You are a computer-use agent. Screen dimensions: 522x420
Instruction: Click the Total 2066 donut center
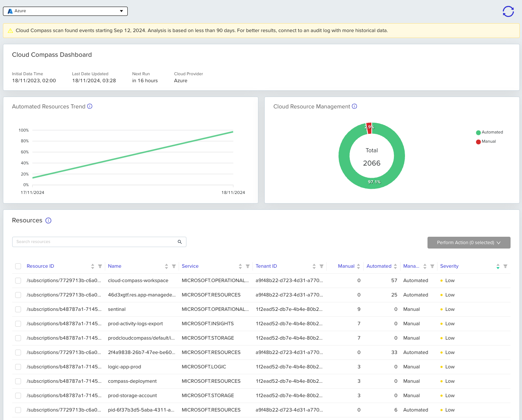[372, 157]
